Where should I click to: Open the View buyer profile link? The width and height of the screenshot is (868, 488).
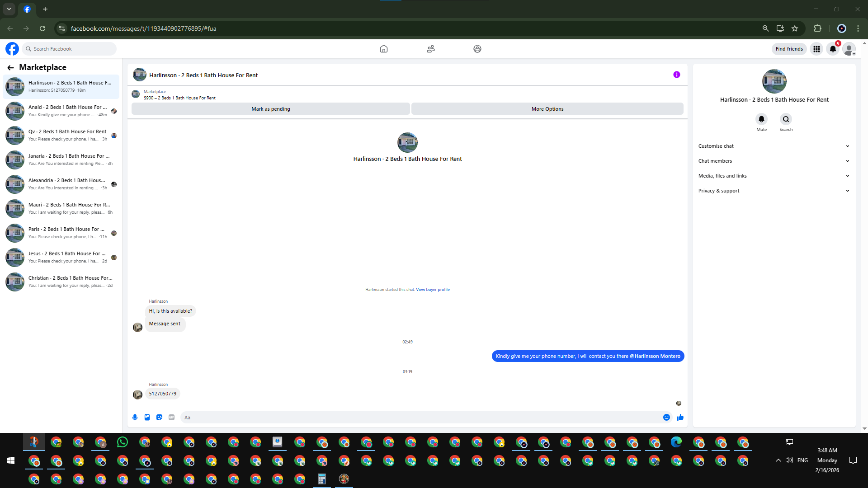pyautogui.click(x=433, y=290)
